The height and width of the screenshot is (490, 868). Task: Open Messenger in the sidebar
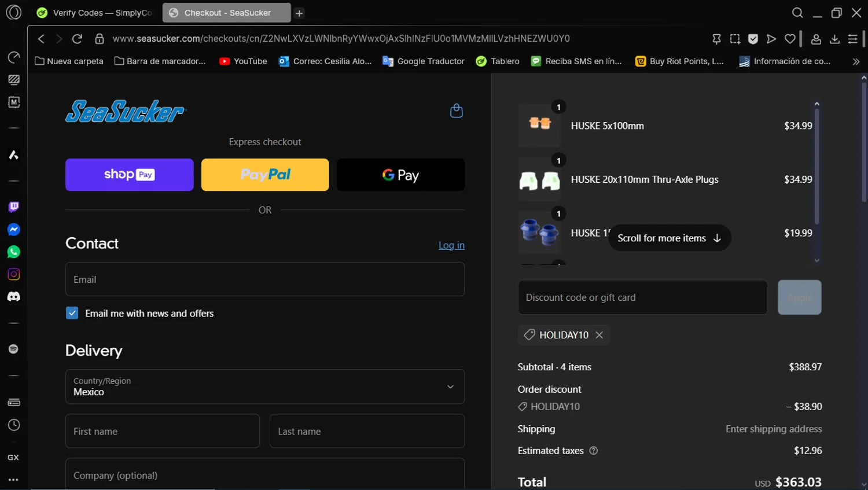13,230
